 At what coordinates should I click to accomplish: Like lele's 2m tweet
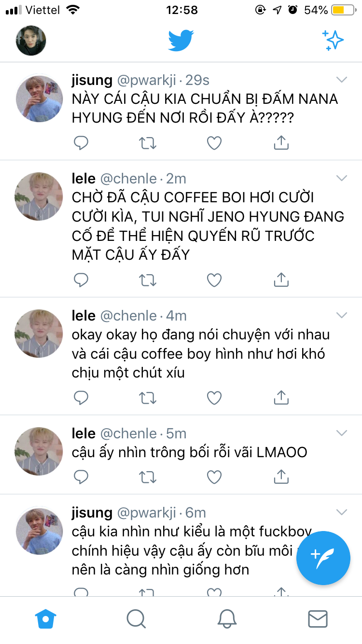[214, 280]
